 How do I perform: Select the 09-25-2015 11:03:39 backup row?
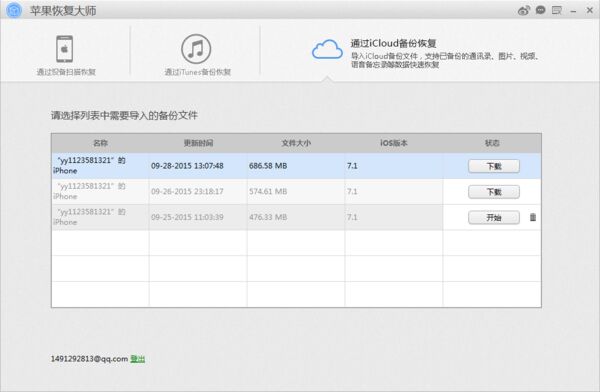click(x=296, y=217)
